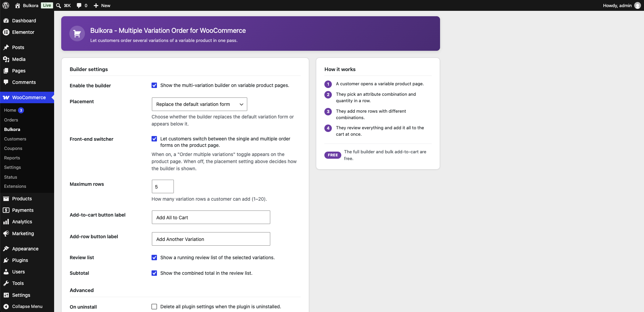Screen dimensions: 644x312
Task: Click the Dashboard gauge icon
Action: [6, 21]
